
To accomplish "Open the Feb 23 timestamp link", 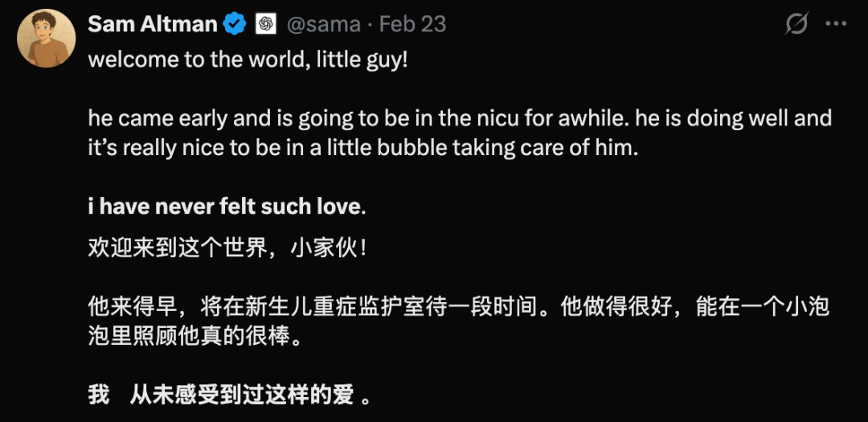I will [x=412, y=24].
